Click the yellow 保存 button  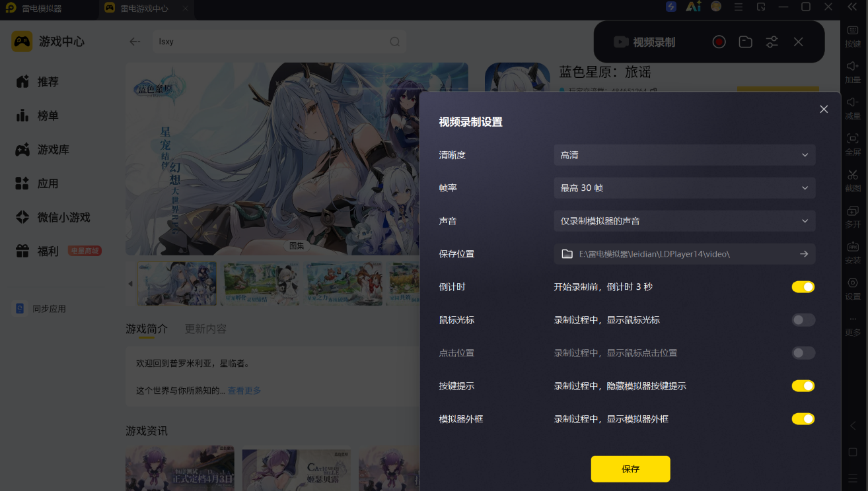click(x=631, y=469)
